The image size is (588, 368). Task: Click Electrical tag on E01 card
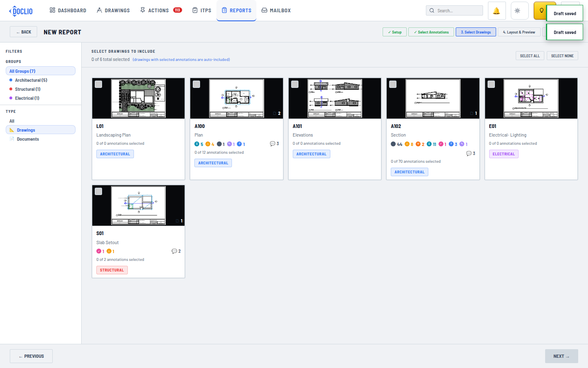coord(503,154)
